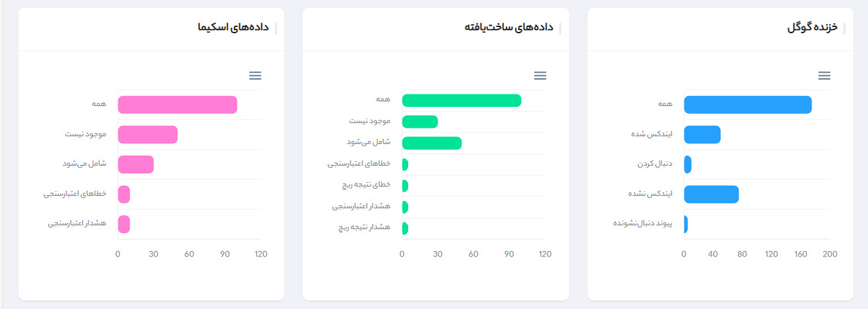The image size is (868, 309).
Task: Select the green موجود نیست bar
Action: point(420,122)
